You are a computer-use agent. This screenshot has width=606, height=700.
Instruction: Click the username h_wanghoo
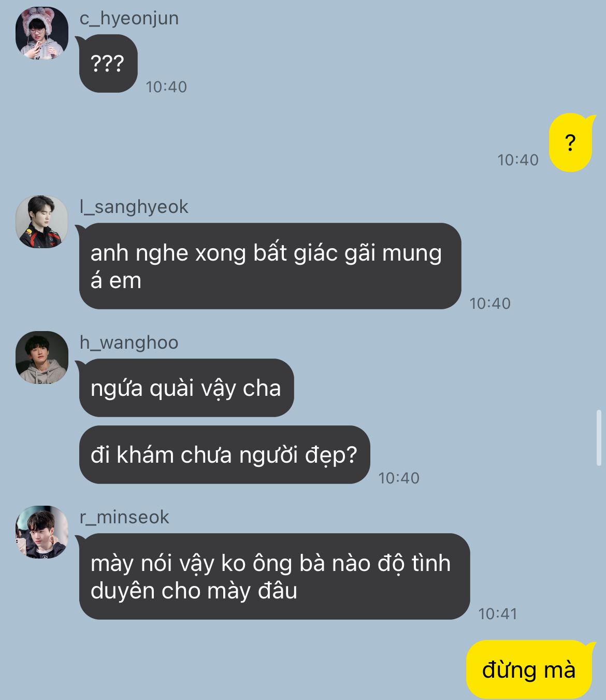click(128, 342)
